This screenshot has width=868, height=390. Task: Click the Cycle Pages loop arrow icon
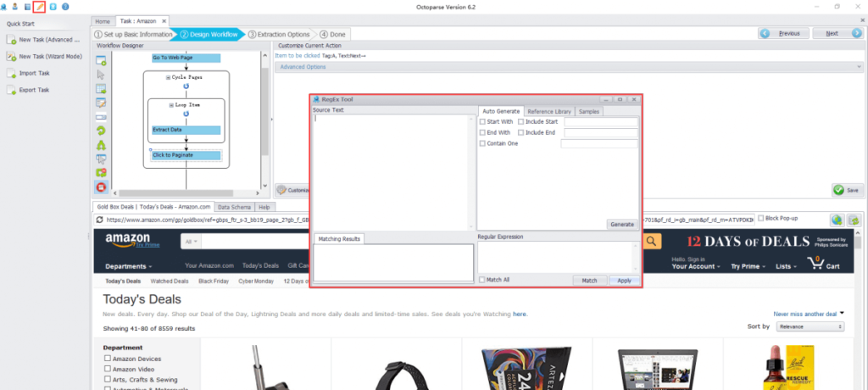tap(186, 86)
